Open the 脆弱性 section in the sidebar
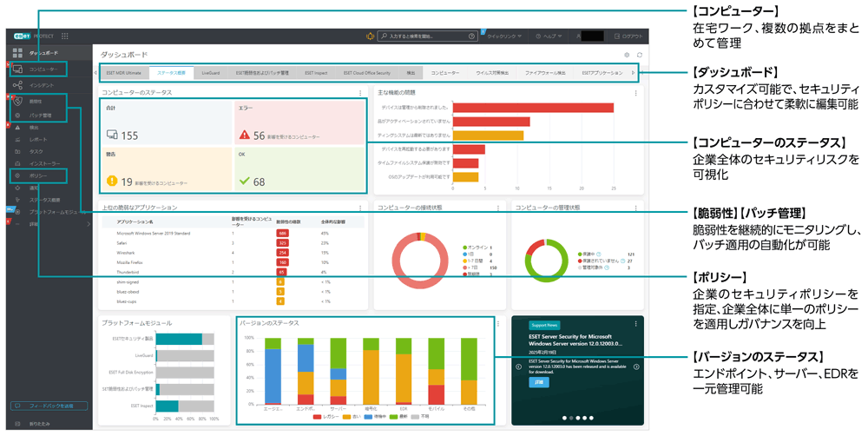This screenshot has width=868, height=436. pos(41,102)
